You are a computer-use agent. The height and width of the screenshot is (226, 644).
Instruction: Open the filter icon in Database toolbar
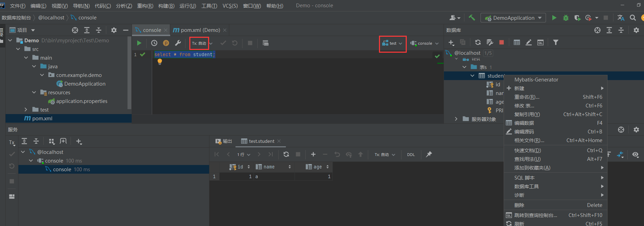[x=556, y=42]
